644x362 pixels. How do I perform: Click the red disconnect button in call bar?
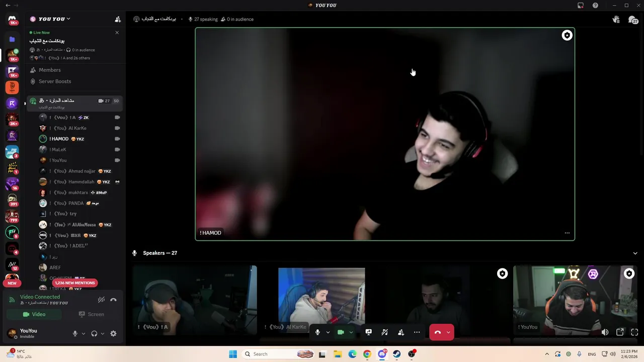pos(438,332)
